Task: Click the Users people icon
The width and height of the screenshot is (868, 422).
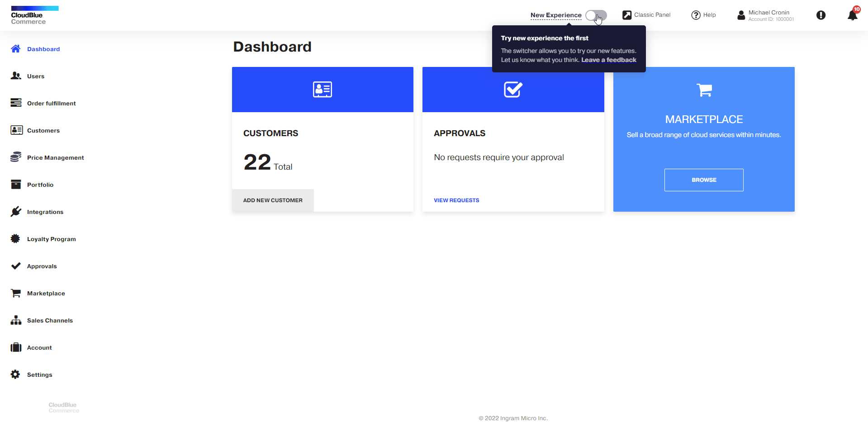Action: pos(16,76)
